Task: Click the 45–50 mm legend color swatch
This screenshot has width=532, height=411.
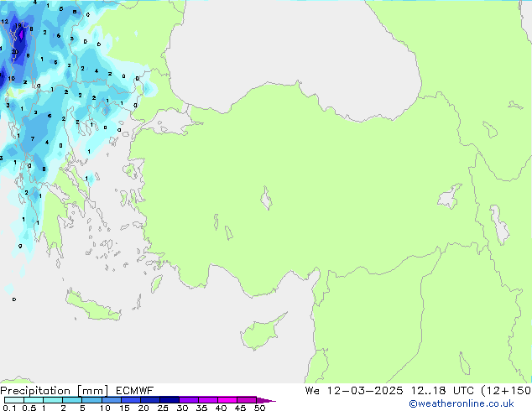Action: coord(247,400)
